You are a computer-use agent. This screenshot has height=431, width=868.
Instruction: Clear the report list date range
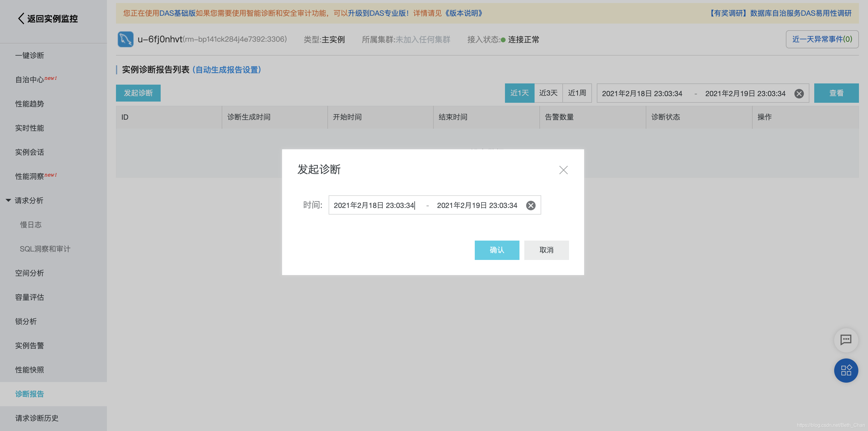coord(799,93)
